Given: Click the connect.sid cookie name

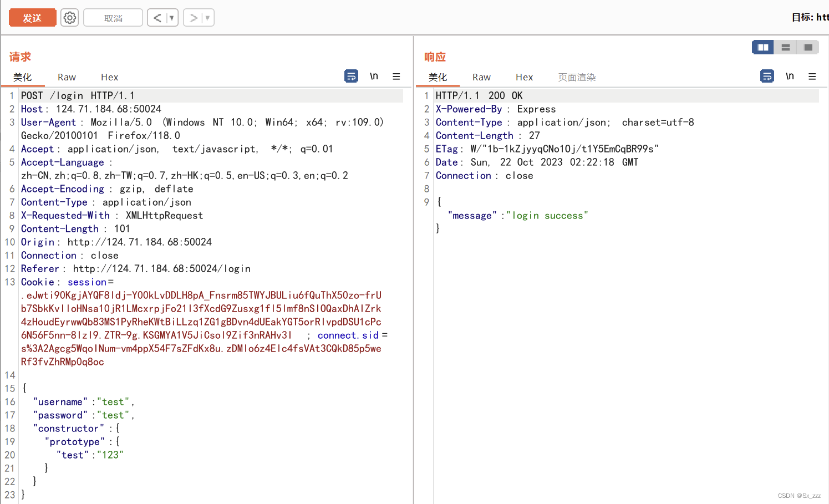Looking at the screenshot, I should pyautogui.click(x=348, y=335).
